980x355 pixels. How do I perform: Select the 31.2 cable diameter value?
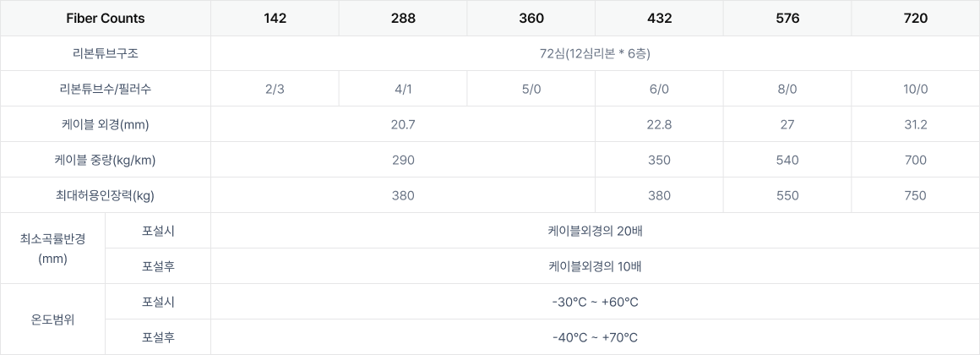point(916,124)
